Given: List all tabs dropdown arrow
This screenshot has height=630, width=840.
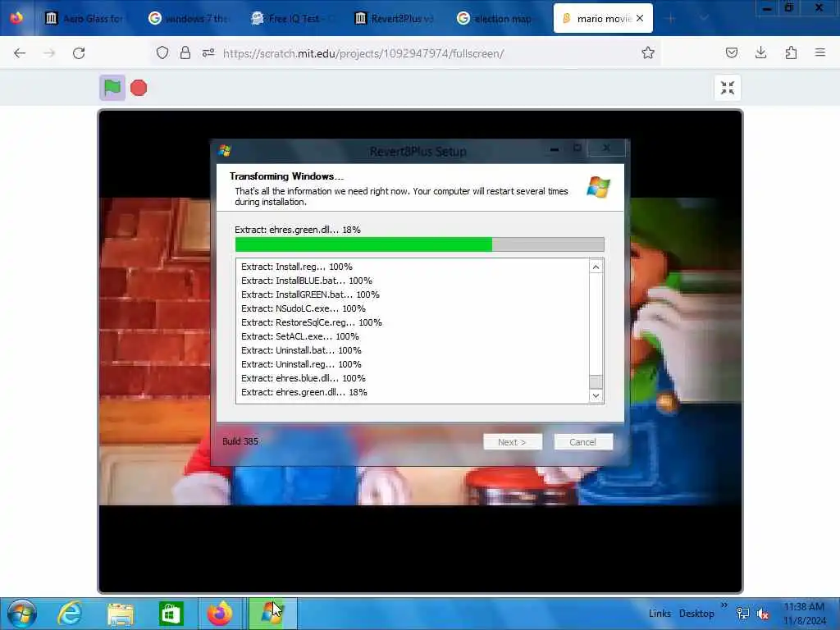Looking at the screenshot, I should point(705,19).
